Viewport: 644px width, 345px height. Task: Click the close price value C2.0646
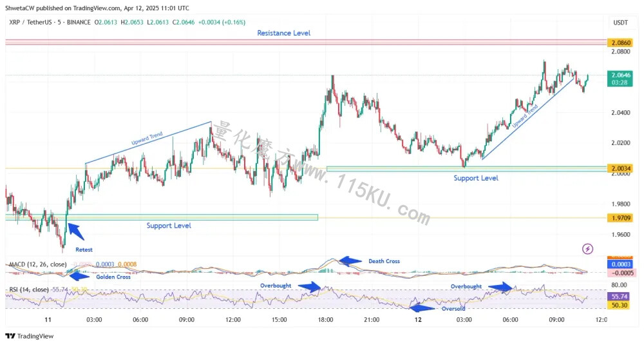pos(184,22)
